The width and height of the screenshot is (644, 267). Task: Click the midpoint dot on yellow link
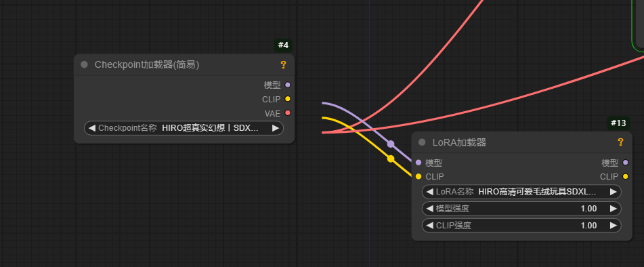391,159
